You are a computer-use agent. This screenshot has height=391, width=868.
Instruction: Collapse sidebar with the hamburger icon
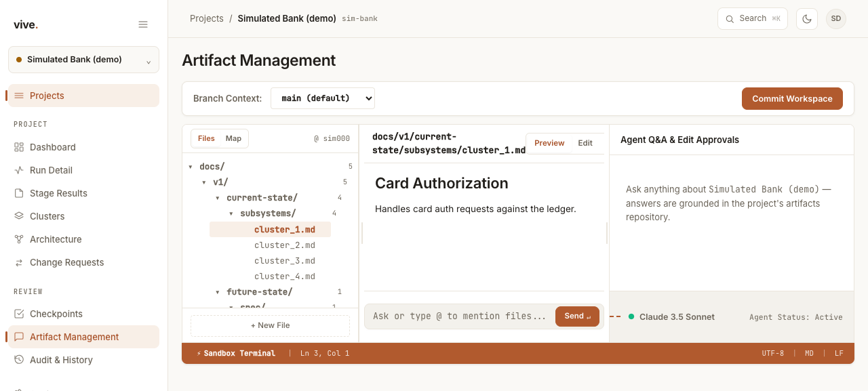tap(143, 24)
